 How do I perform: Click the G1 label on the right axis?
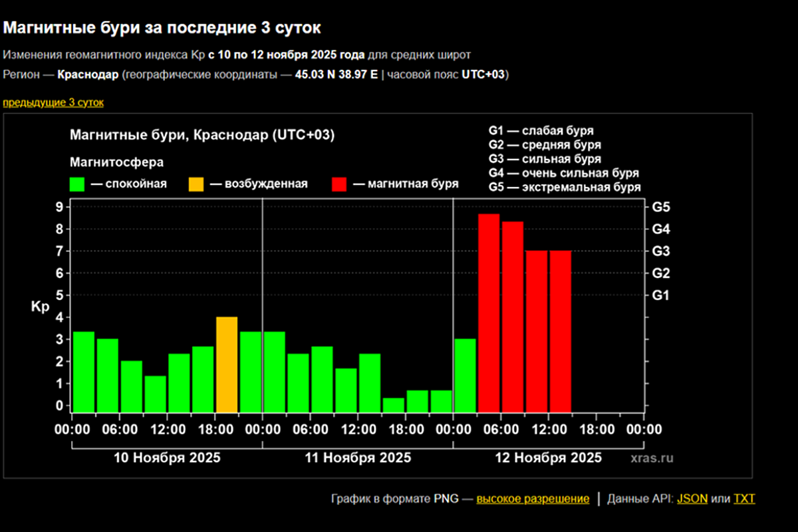(662, 295)
